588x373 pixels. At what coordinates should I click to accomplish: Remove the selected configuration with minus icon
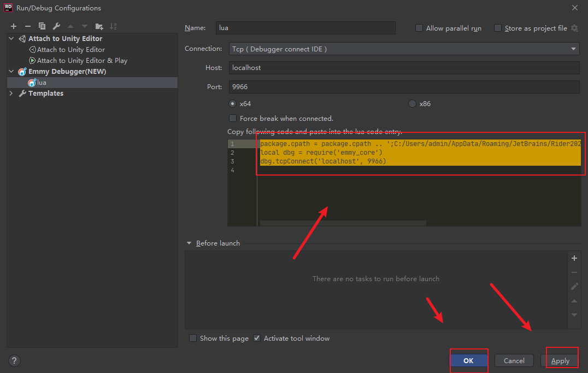coord(28,26)
